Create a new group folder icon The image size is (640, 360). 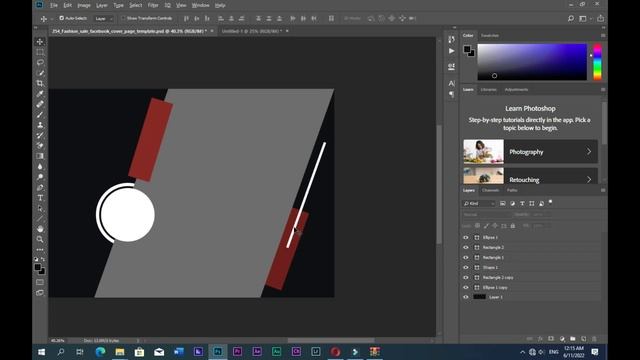[573, 339]
